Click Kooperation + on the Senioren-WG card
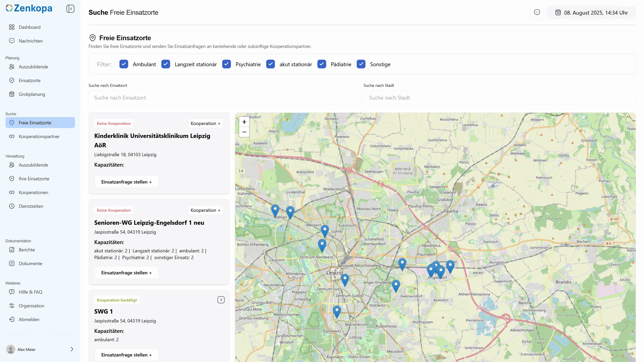 pos(205,210)
